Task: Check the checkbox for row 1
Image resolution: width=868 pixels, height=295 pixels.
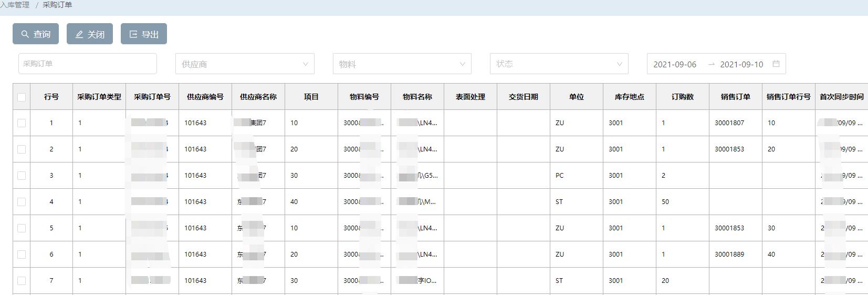Action: pyautogui.click(x=22, y=123)
